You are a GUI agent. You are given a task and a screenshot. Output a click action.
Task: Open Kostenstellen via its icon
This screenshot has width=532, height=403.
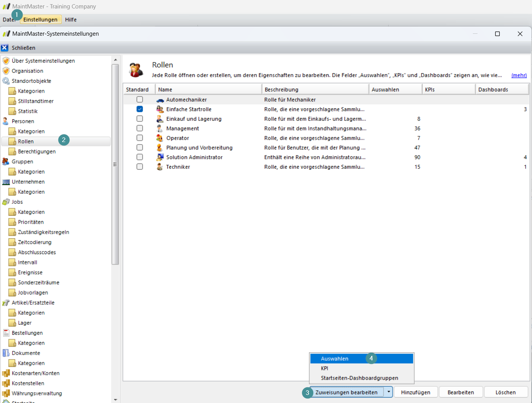pos(6,383)
